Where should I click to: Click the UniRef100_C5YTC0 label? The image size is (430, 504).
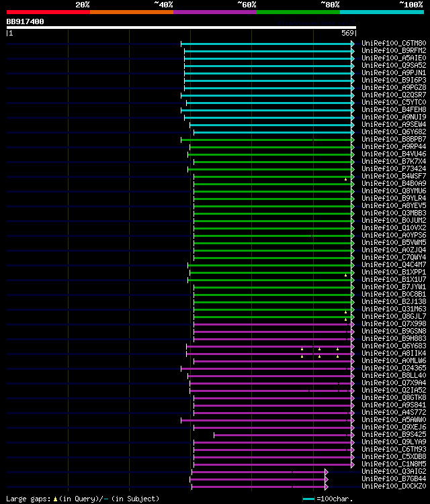[x=394, y=102]
